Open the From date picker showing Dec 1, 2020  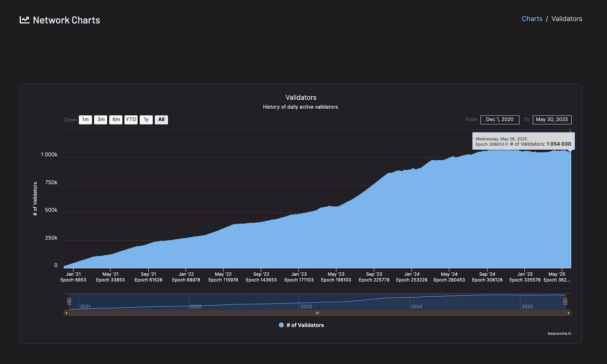500,120
